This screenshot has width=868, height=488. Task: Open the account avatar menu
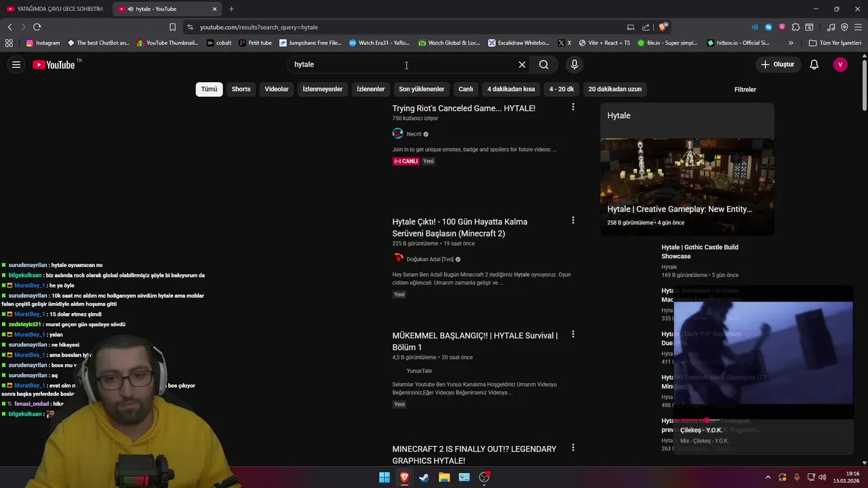[x=840, y=64]
